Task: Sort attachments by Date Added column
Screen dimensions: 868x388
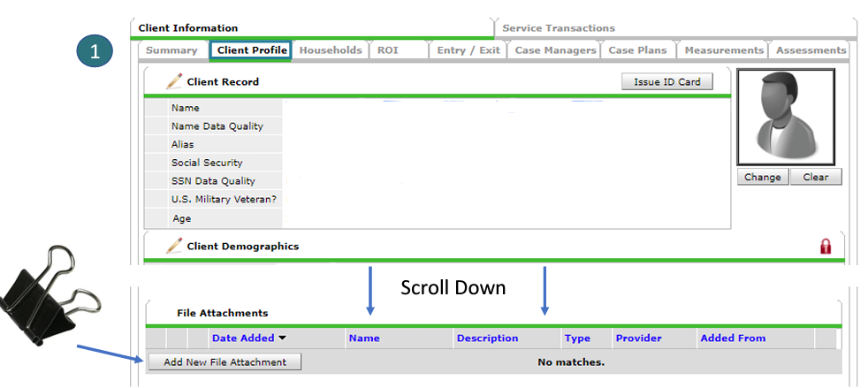Action: click(x=243, y=338)
